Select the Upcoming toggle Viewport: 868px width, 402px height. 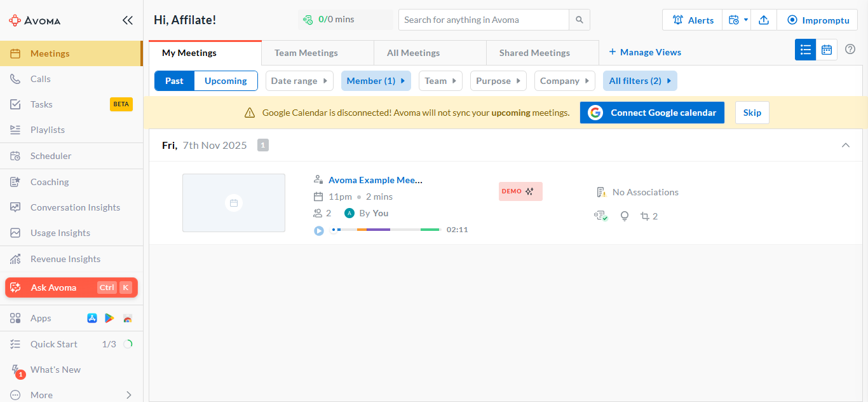226,81
